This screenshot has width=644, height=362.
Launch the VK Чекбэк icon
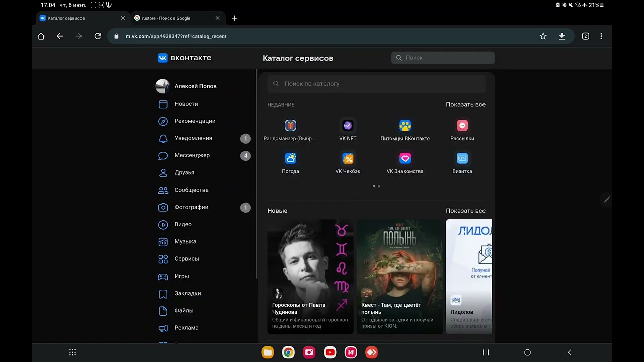click(x=348, y=159)
